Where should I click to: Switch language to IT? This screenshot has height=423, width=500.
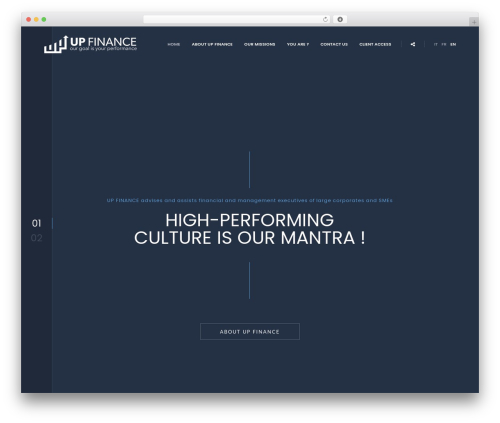pos(435,44)
